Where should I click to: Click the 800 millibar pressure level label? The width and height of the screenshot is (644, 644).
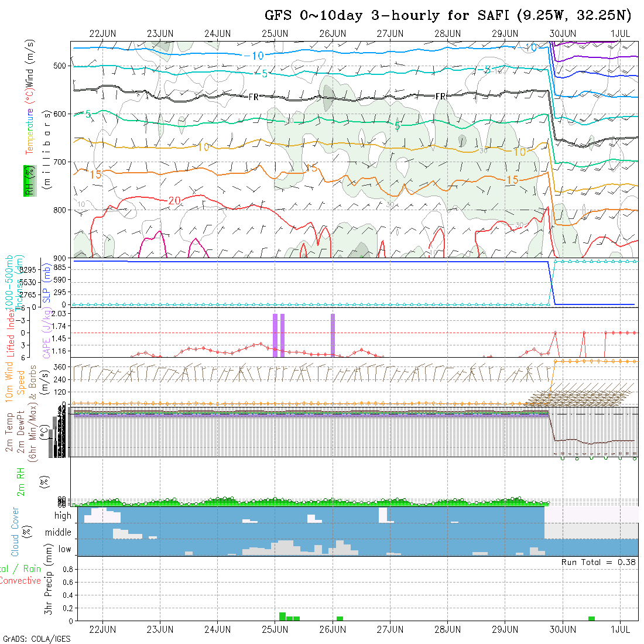tap(60, 210)
